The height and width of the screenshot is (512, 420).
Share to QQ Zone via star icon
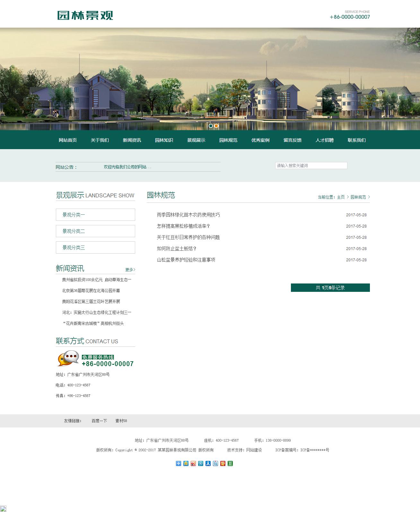click(x=186, y=463)
